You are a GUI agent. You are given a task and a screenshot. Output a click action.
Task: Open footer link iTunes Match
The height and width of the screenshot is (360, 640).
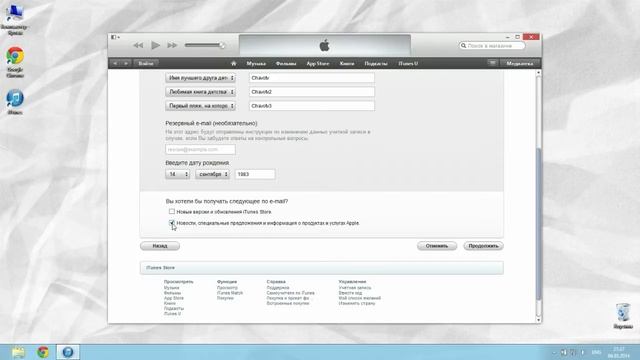coord(230,293)
